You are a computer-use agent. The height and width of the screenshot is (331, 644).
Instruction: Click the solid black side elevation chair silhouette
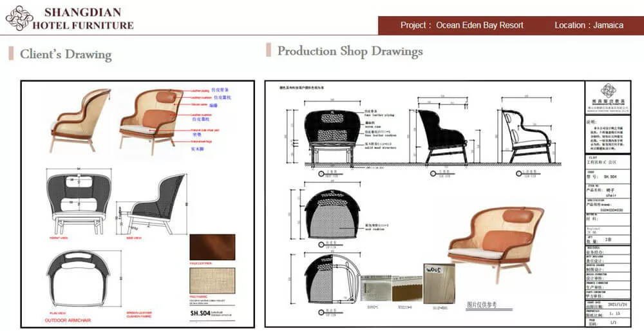click(442, 137)
